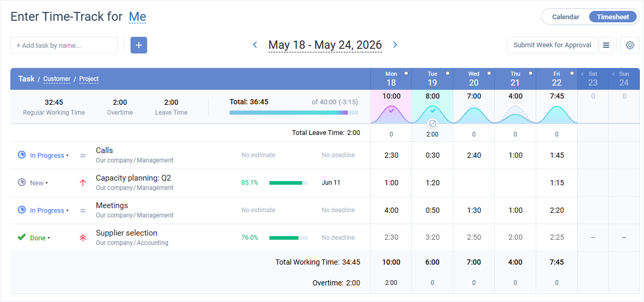Click the blue plus add-task button
Viewport: 644px width, 302px height.
coord(139,45)
